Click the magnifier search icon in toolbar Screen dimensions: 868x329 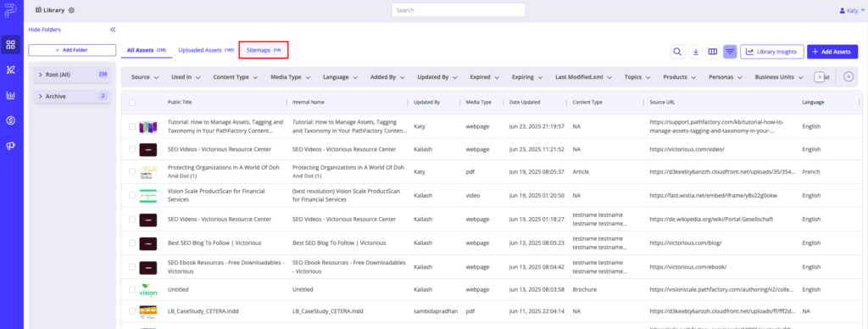pos(677,52)
